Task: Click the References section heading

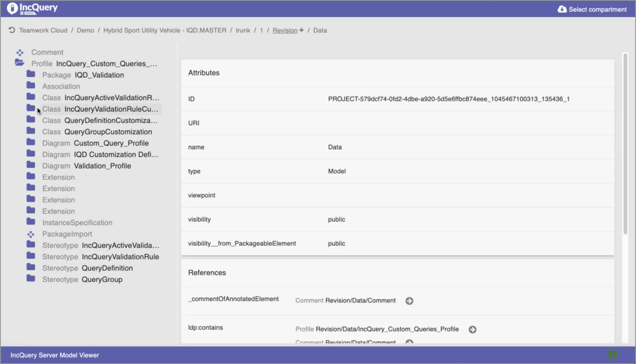Action: point(207,273)
